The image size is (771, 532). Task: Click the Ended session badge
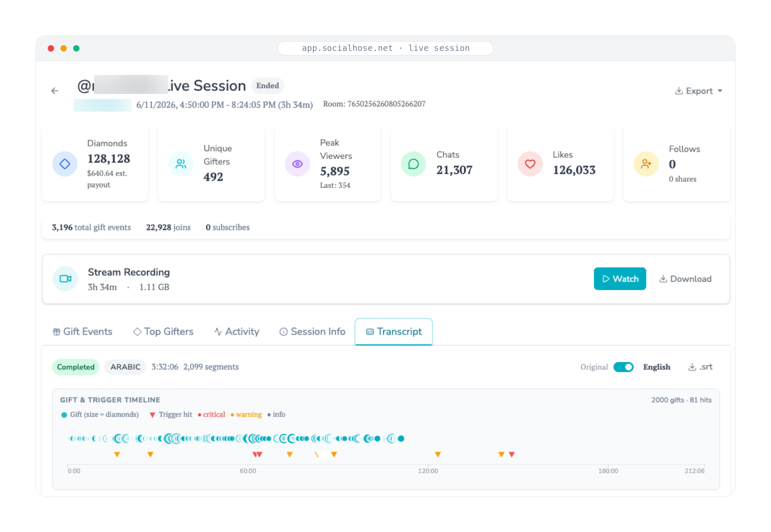click(268, 86)
